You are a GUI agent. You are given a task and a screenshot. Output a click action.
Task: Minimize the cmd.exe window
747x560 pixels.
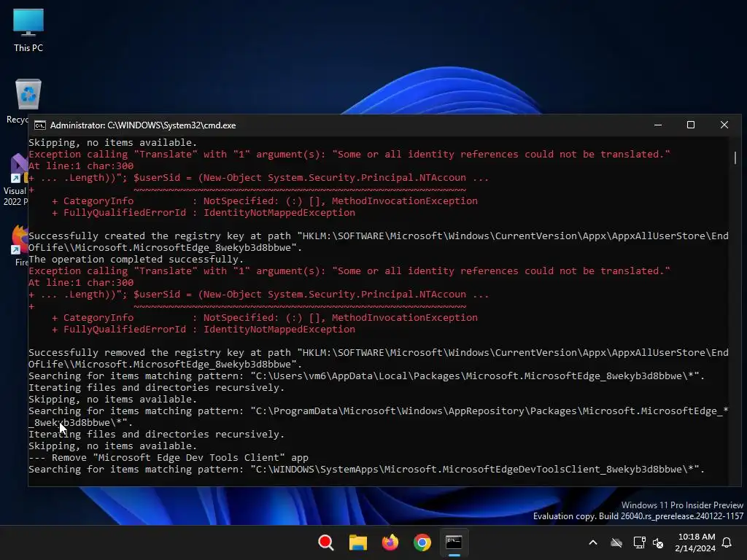point(658,125)
